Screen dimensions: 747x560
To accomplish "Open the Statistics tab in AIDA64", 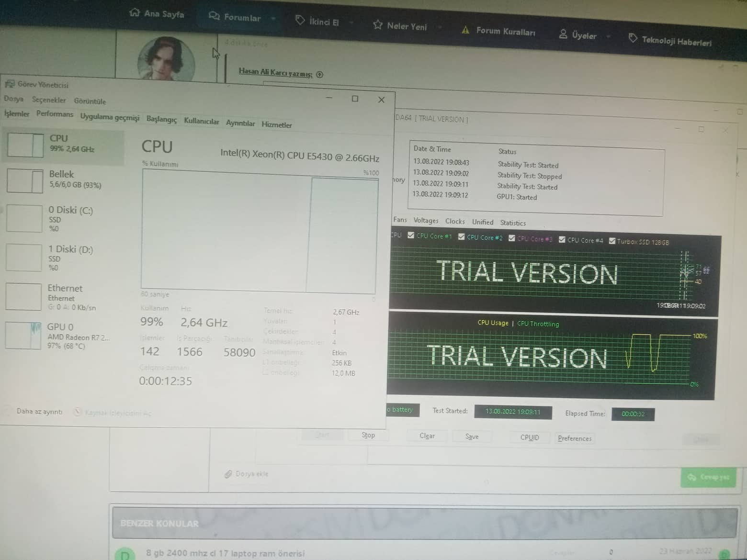I will 513,223.
